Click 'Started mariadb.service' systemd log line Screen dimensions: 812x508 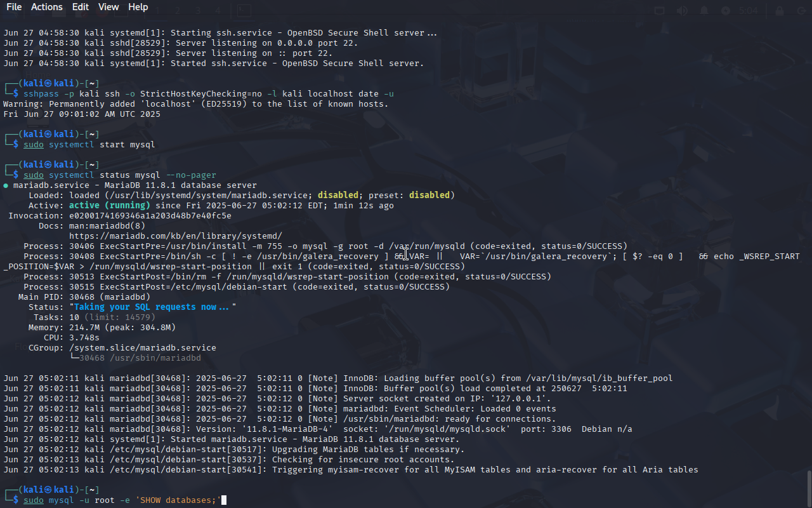(x=232, y=439)
